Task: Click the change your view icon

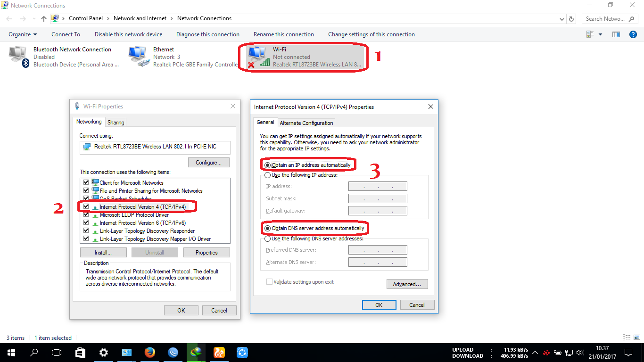Action: [x=590, y=34]
